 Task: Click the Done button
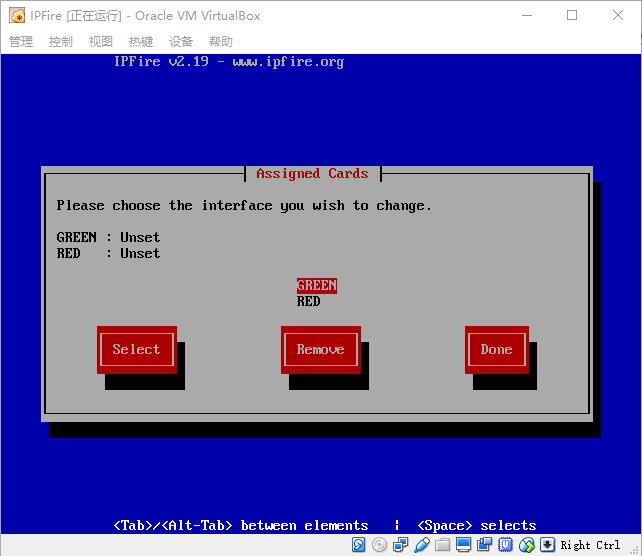click(497, 350)
